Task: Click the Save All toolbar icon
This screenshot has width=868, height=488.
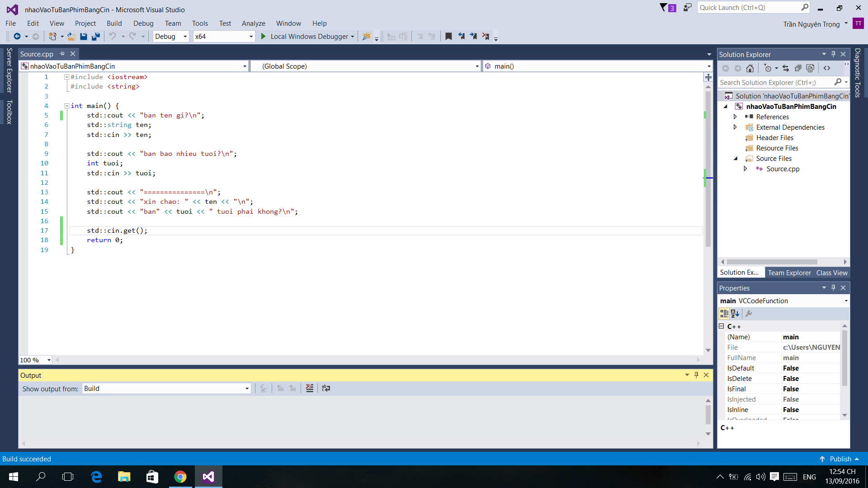Action: pyautogui.click(x=96, y=37)
